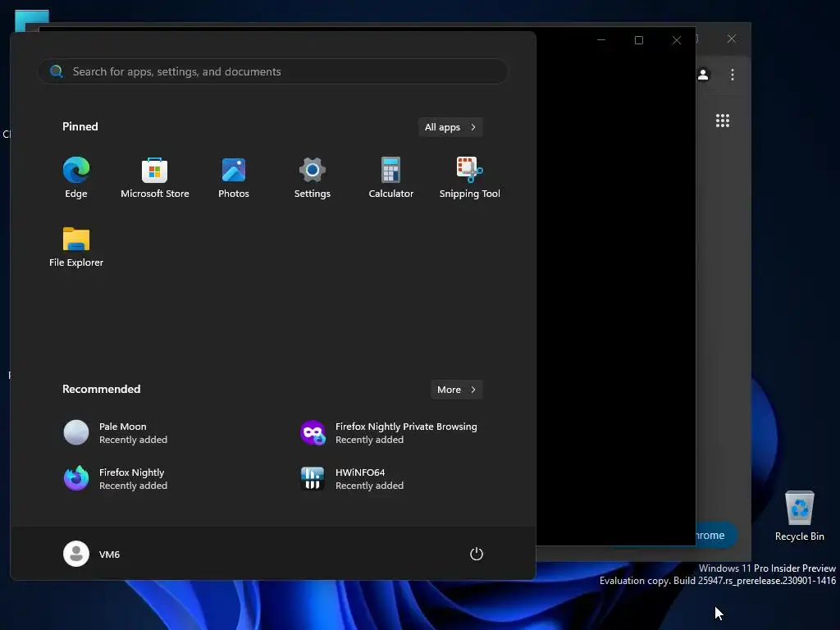Open Chrome three-dot menu

pyautogui.click(x=733, y=75)
